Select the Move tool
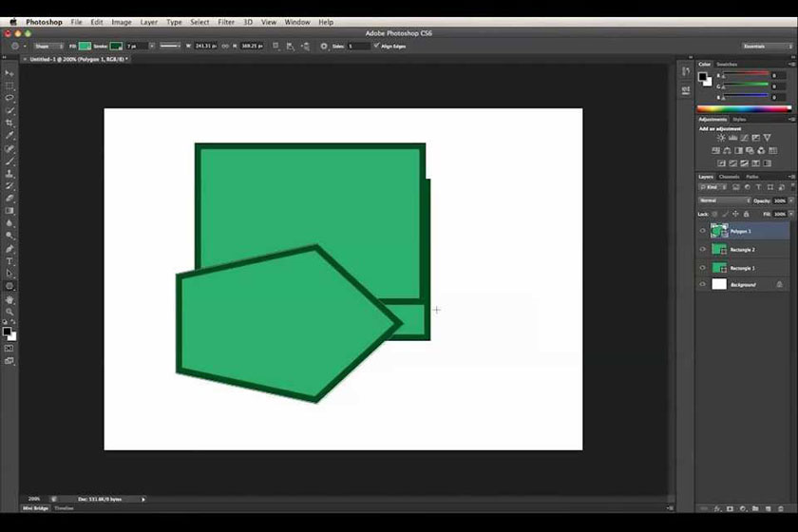This screenshot has height=532, width=798. (x=9, y=74)
